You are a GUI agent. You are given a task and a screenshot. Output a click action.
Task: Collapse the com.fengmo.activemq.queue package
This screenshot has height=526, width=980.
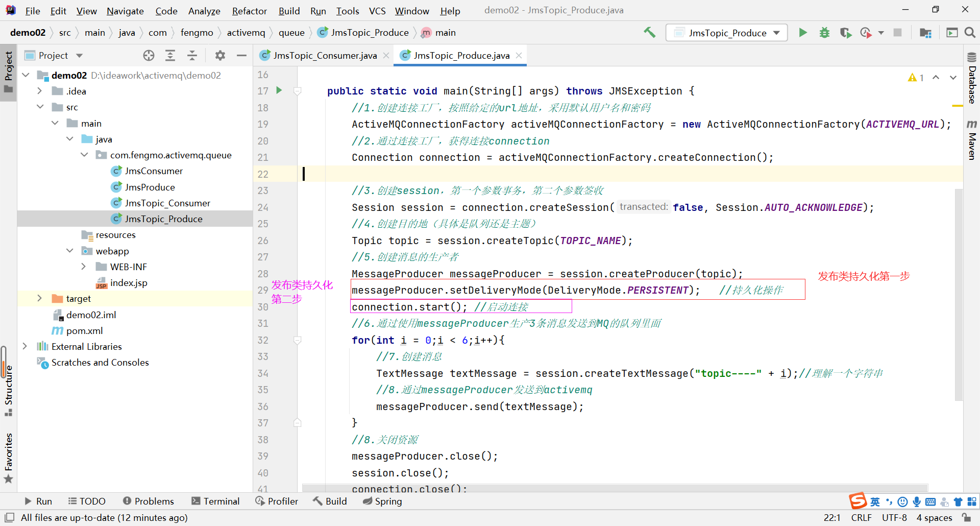point(84,155)
